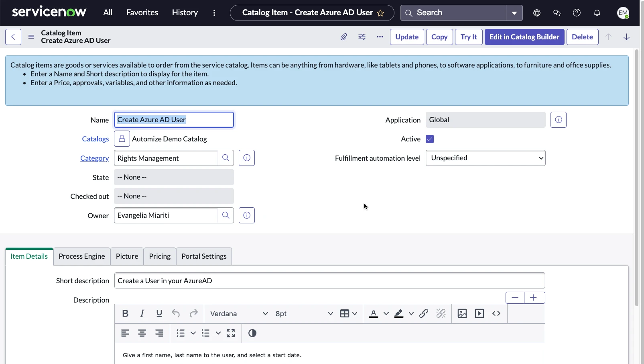644x364 pixels.
Task: Click the Owner info preview icon
Action: [x=247, y=215]
